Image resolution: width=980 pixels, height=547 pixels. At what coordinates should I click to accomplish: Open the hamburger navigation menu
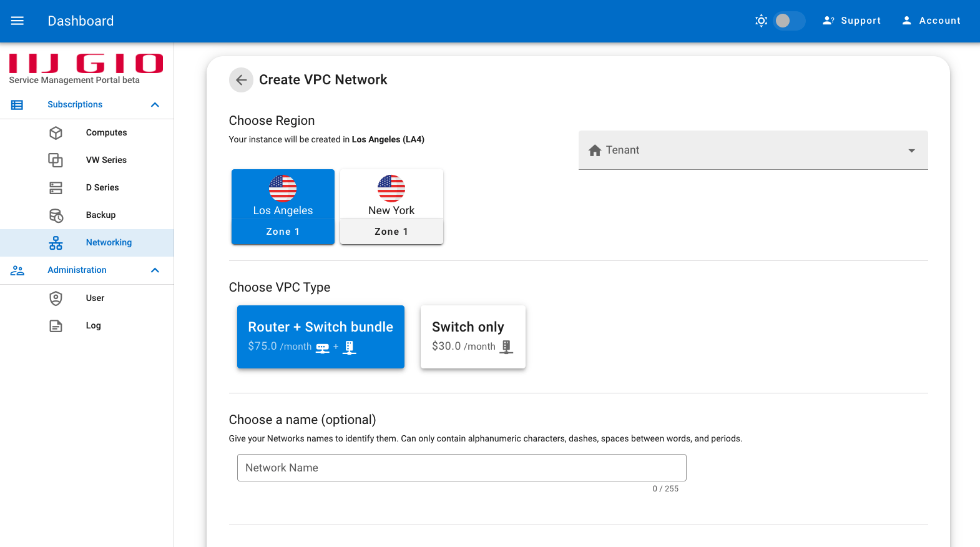point(17,21)
